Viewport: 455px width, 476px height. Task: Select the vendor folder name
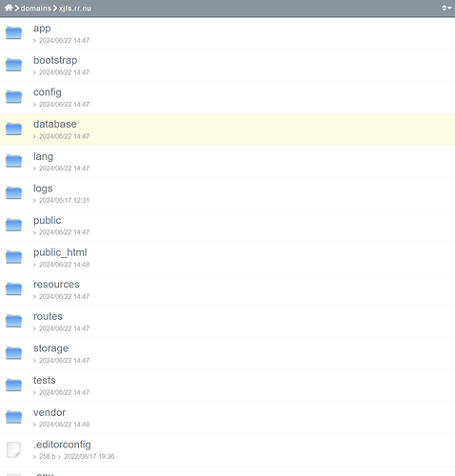click(x=49, y=412)
